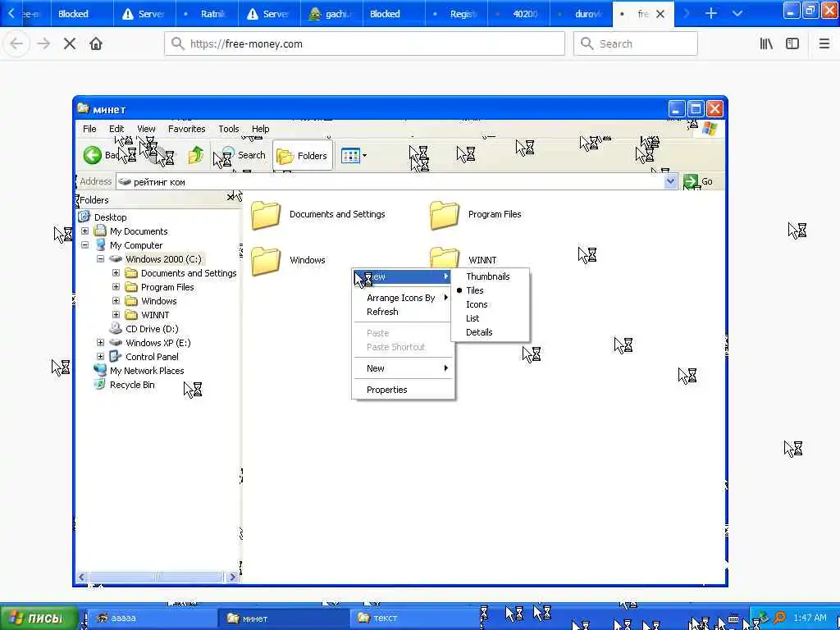Collapse My Computer tree node
Viewport: 840px width, 630px height.
pyautogui.click(x=84, y=244)
